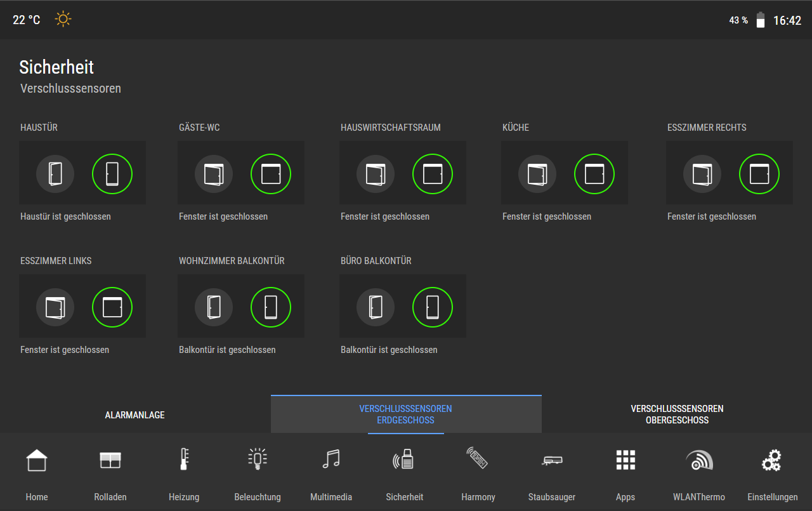Image resolution: width=812 pixels, height=511 pixels.
Task: Click the Beleuchtung navigation label
Action: point(258,497)
